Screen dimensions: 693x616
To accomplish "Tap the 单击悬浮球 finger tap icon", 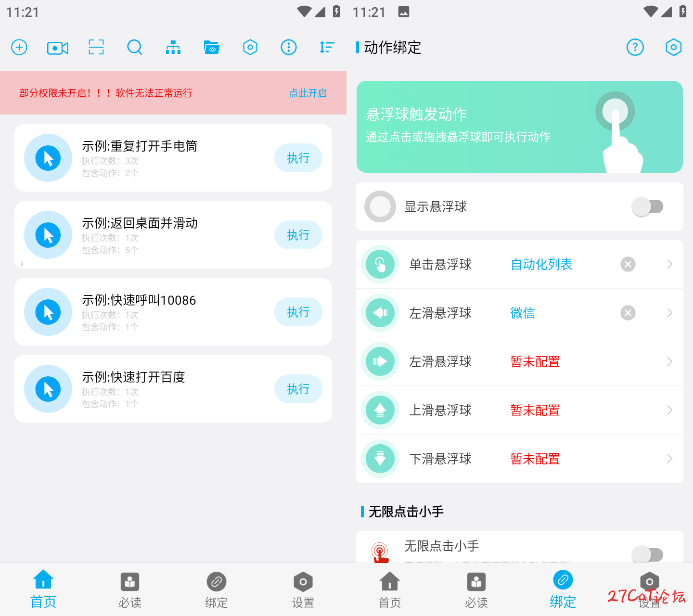I will click(x=380, y=264).
